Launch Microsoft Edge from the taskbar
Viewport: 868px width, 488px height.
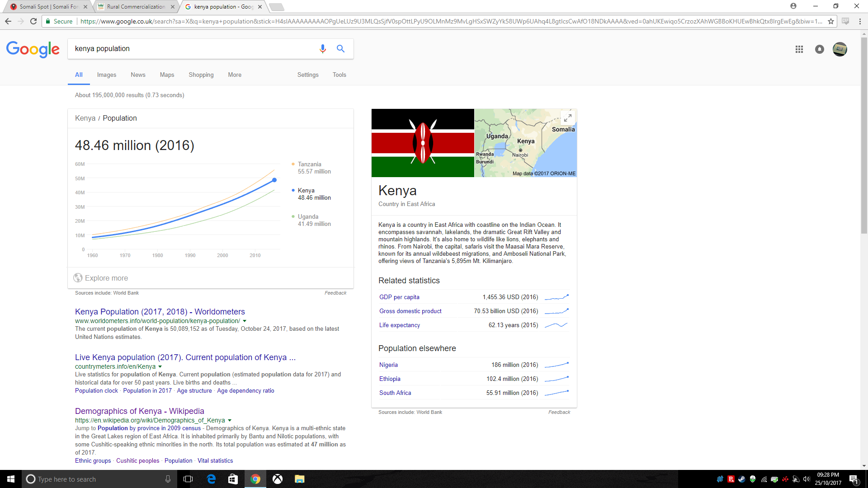tap(211, 479)
